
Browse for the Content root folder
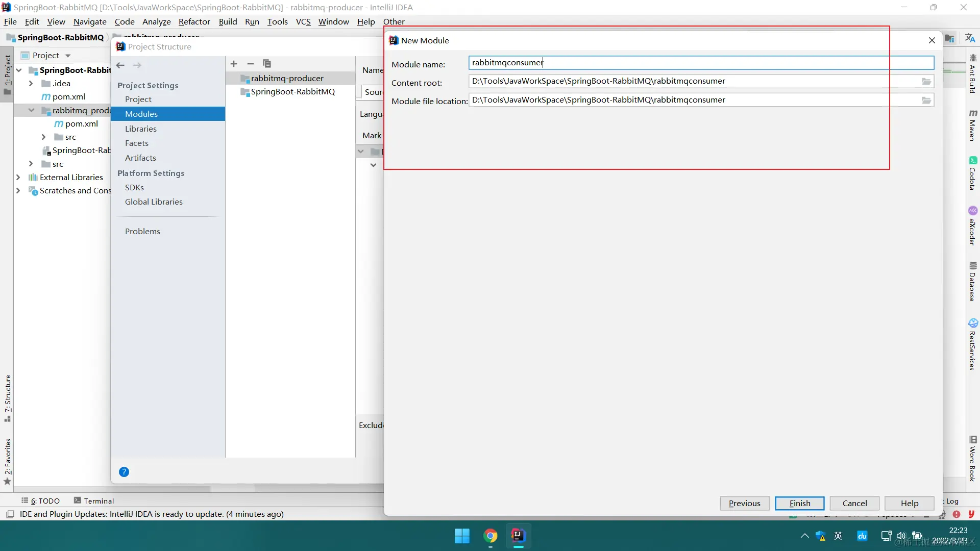[926, 82]
